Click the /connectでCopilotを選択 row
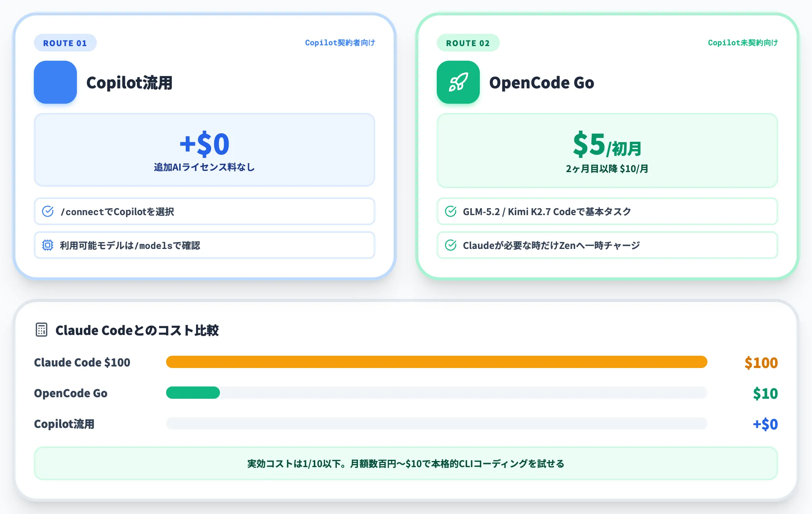The width and height of the screenshot is (812, 514). click(x=205, y=211)
